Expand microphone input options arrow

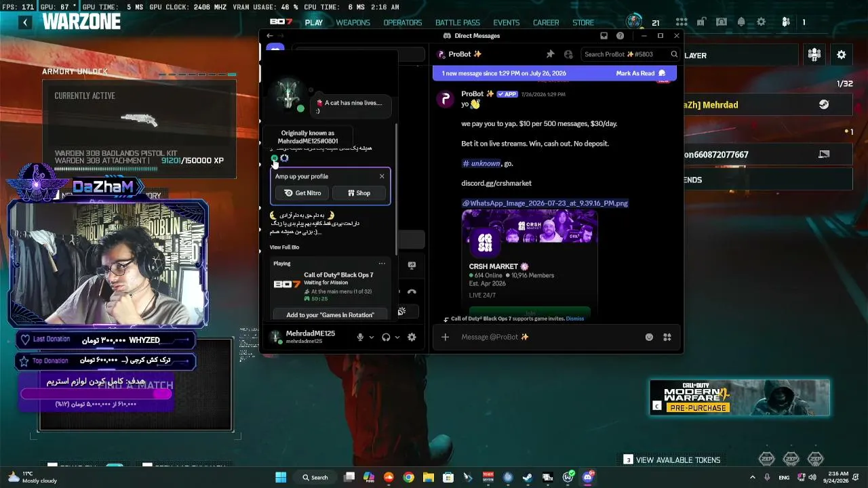pos(371,337)
